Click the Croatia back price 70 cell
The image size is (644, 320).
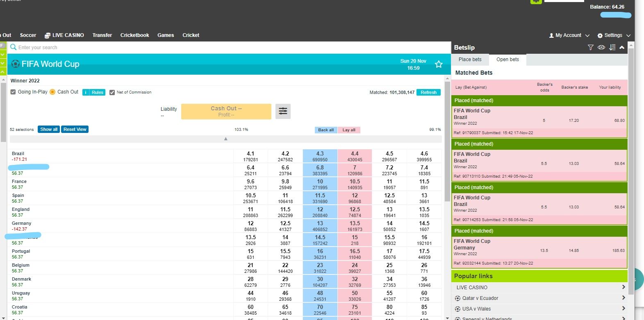pyautogui.click(x=320, y=310)
